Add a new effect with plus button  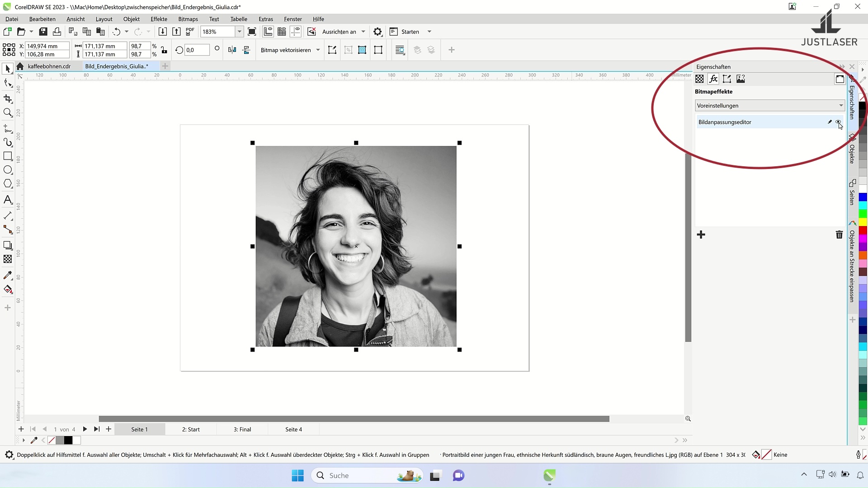click(x=701, y=235)
